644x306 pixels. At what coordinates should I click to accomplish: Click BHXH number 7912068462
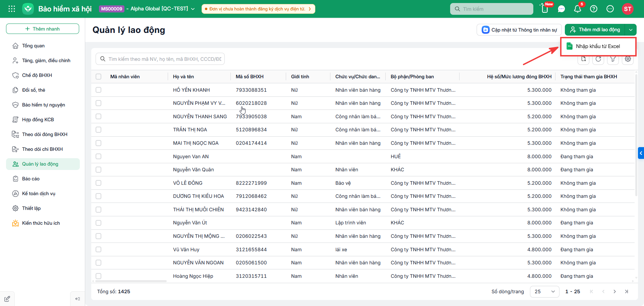point(251,196)
